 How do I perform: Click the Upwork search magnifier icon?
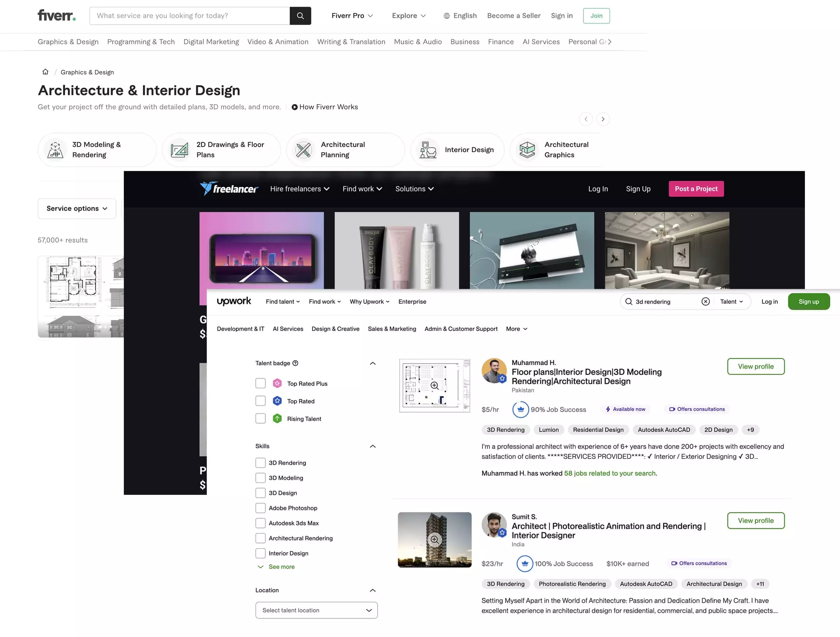tap(629, 302)
